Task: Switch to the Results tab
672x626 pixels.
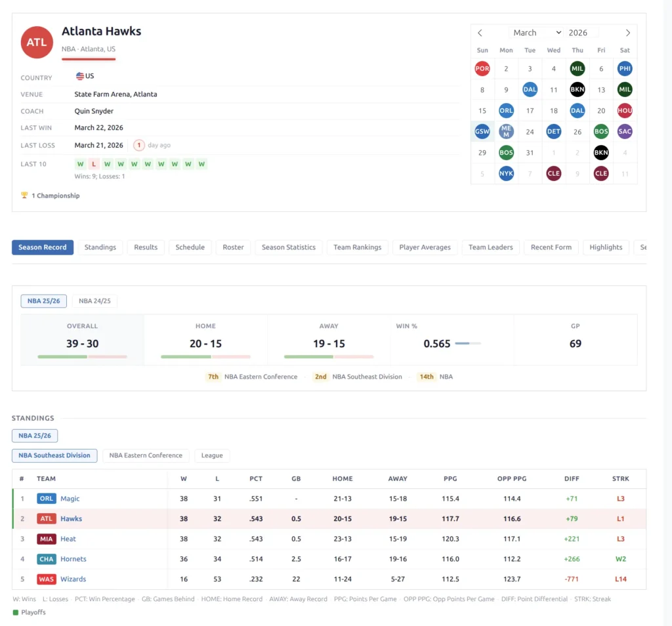Action: [x=146, y=247]
